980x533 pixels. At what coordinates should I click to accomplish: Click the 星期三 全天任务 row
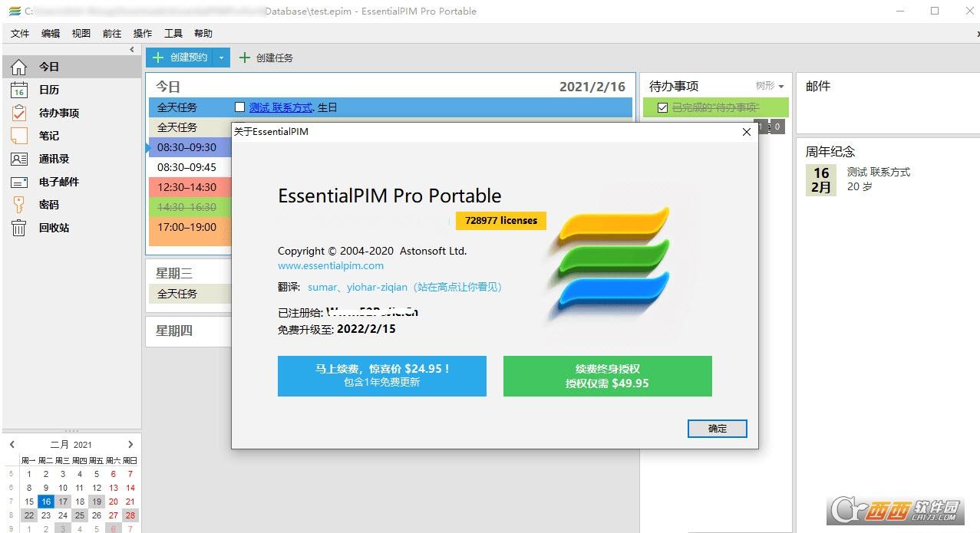pos(188,294)
